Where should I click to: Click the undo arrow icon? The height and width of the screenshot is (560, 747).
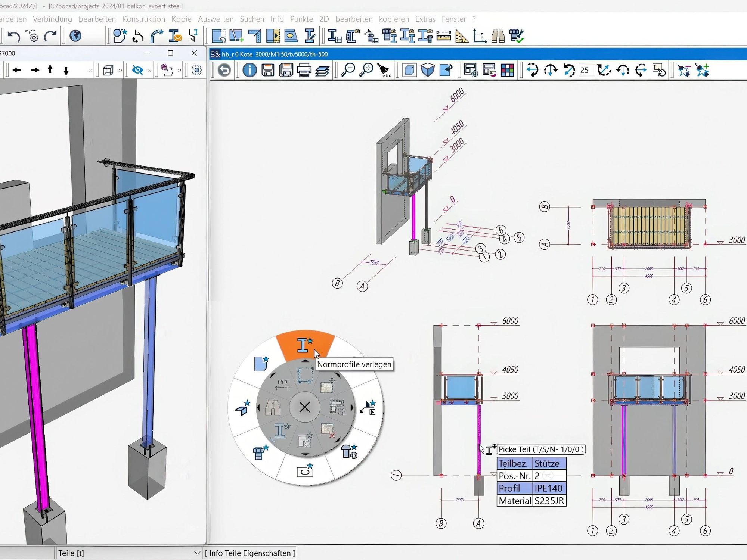tap(14, 36)
